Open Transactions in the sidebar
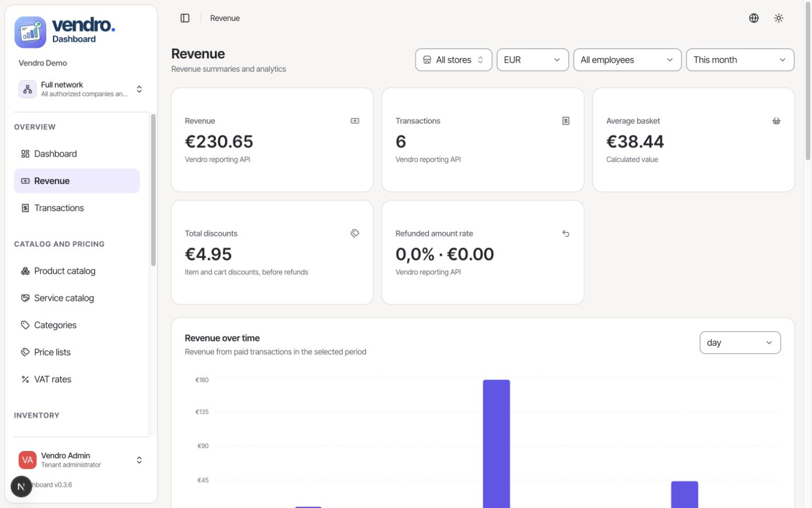Screen dimensions: 812x508 [77, 208]
